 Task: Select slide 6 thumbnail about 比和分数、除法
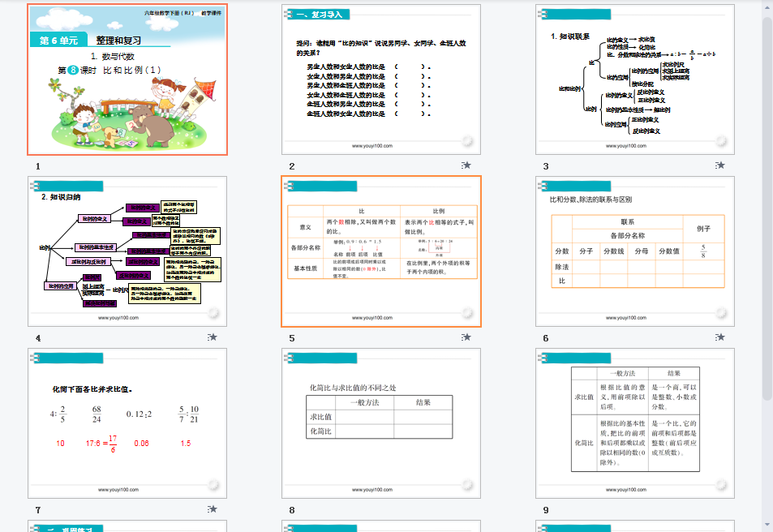[x=635, y=251]
